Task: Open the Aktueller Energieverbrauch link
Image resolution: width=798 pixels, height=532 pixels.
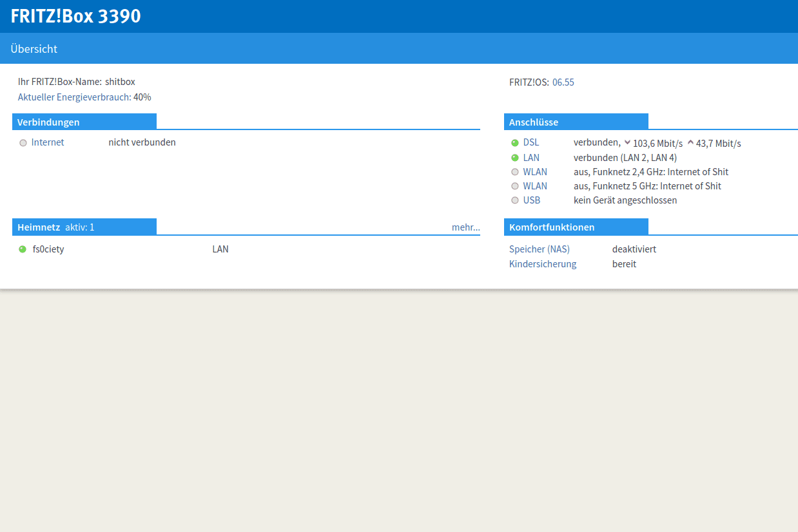Action: click(75, 97)
